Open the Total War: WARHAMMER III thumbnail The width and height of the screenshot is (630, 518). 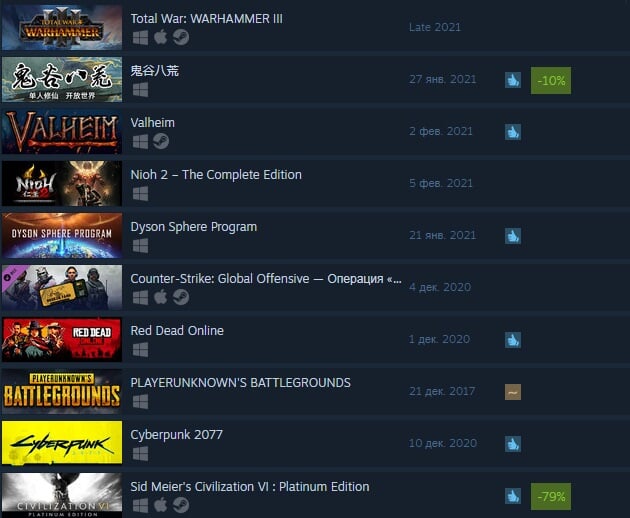62,27
